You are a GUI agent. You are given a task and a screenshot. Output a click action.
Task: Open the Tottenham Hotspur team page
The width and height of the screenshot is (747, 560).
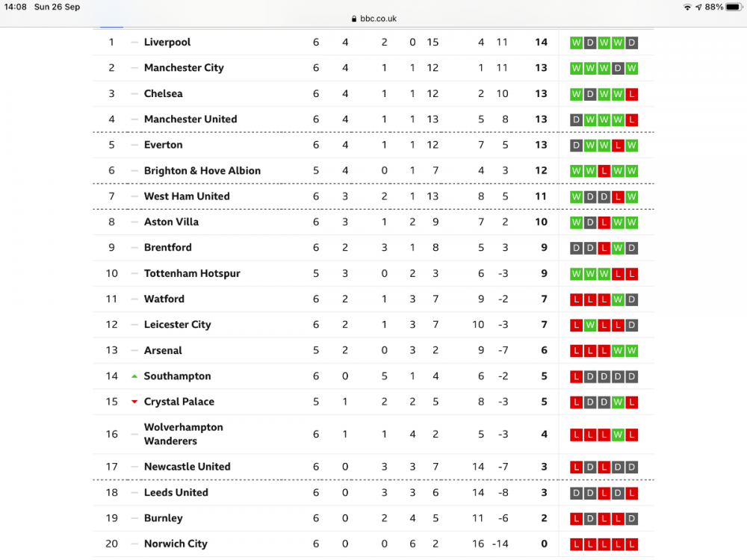point(192,273)
